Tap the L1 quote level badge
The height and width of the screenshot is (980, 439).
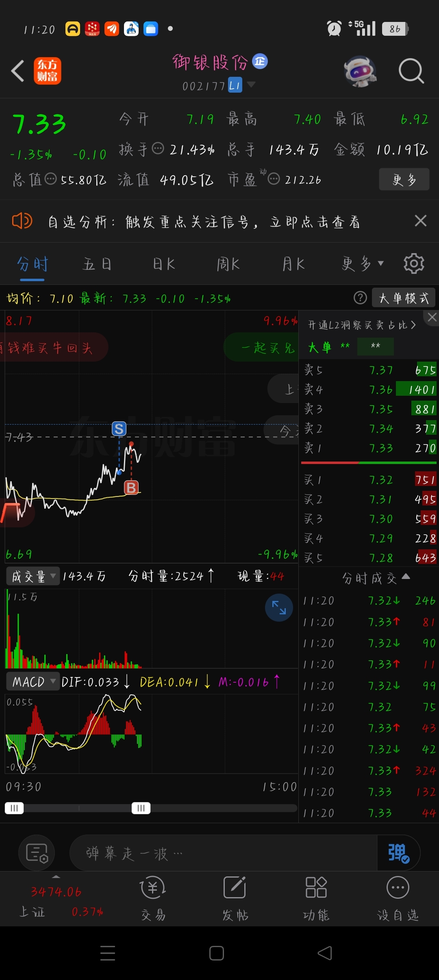click(x=235, y=85)
